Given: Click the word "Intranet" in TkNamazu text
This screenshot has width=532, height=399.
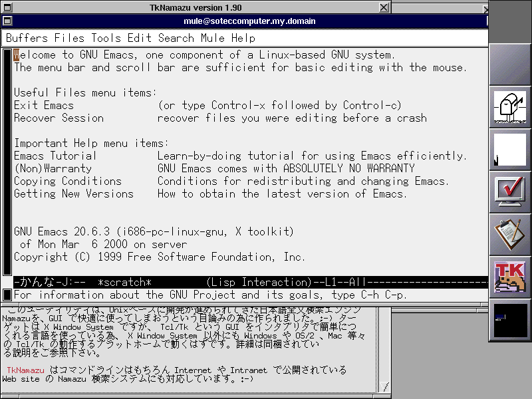Looking at the screenshot, I should click(x=249, y=370).
